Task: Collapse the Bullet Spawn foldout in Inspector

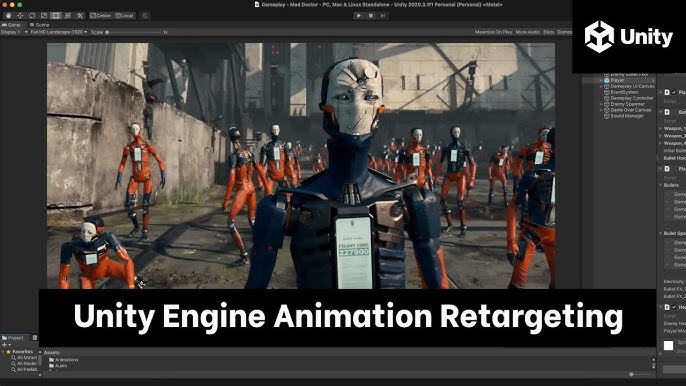Action: pos(661,233)
